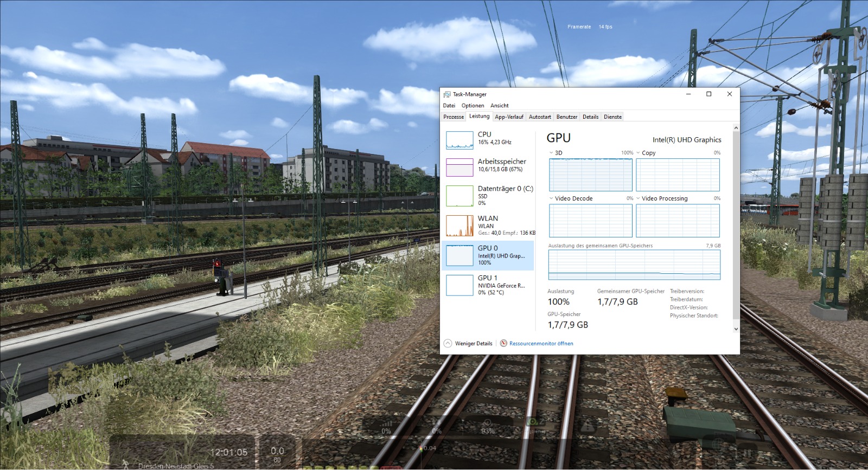Click the Auslastung 100% value

pos(559,302)
